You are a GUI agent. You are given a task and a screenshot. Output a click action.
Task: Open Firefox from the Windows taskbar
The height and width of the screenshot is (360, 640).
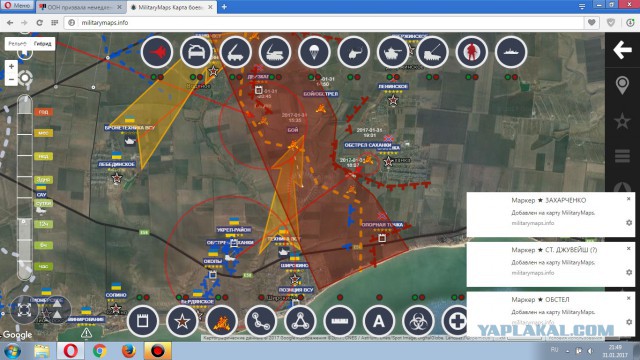coord(128,351)
